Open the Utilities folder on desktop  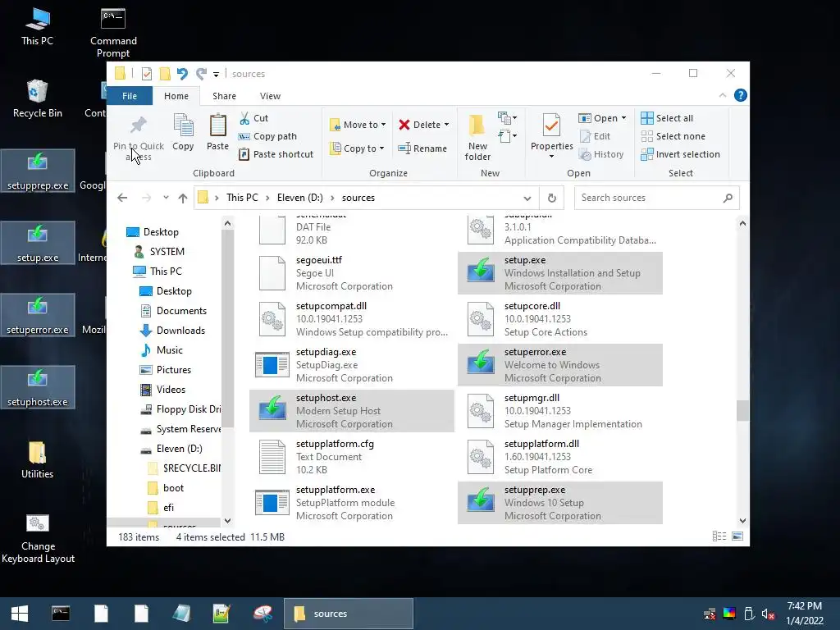pos(37,459)
